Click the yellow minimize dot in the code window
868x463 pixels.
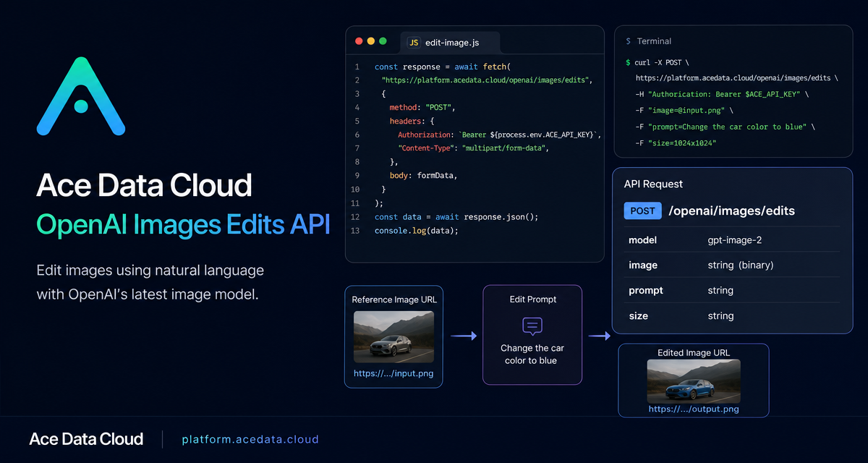[371, 42]
